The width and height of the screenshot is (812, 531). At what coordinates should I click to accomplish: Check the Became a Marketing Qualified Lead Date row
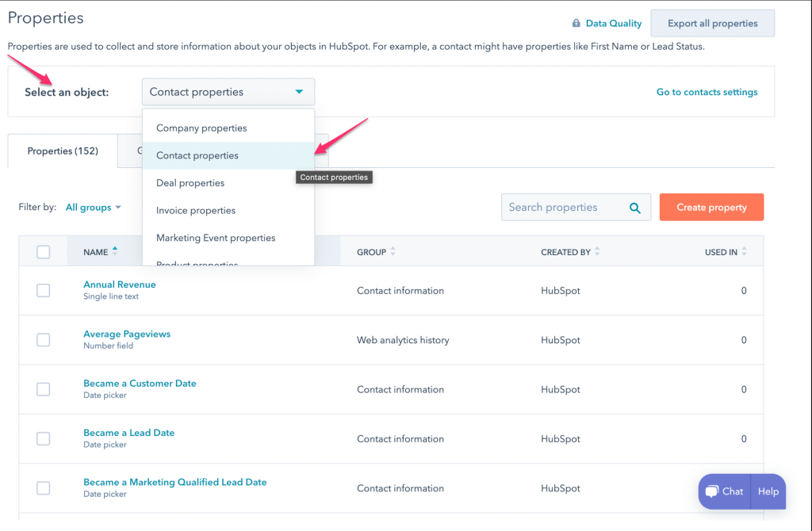coord(44,488)
